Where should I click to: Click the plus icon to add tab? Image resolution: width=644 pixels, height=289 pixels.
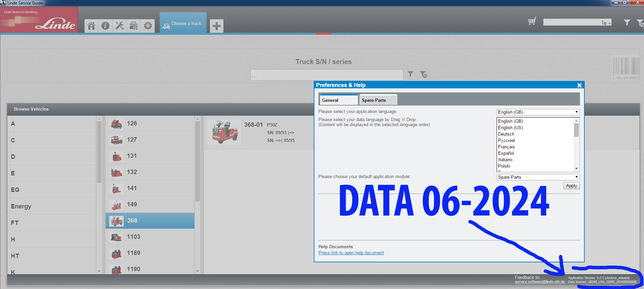[216, 26]
